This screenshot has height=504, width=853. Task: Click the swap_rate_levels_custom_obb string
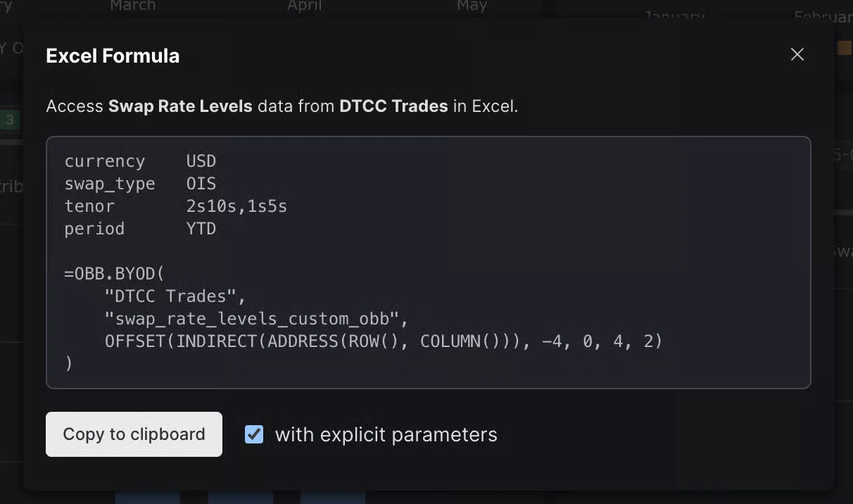coord(256,318)
